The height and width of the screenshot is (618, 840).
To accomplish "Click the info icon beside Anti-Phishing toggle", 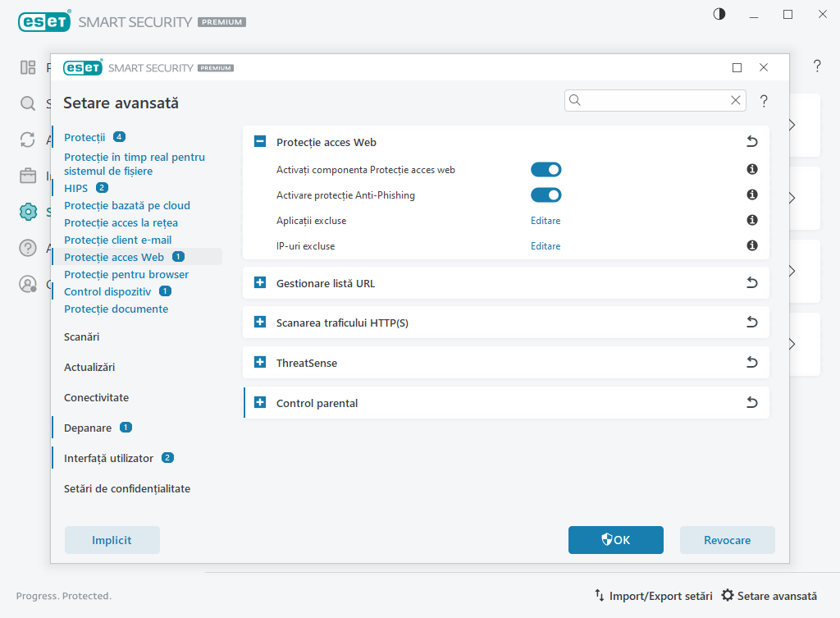I will (751, 195).
